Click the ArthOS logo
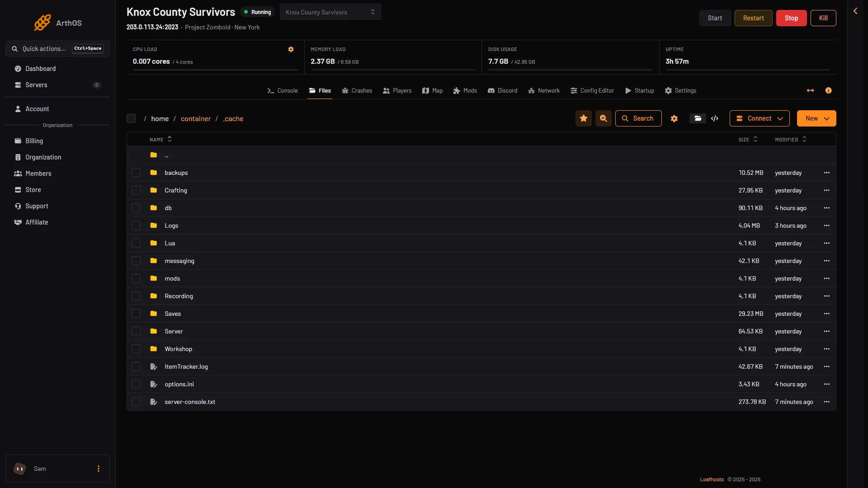 coord(58,23)
